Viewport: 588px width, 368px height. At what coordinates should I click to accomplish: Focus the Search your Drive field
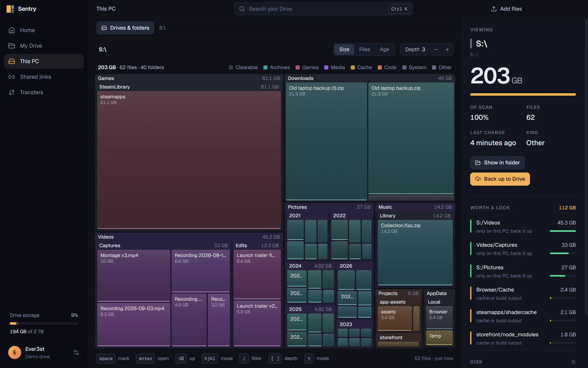[323, 9]
